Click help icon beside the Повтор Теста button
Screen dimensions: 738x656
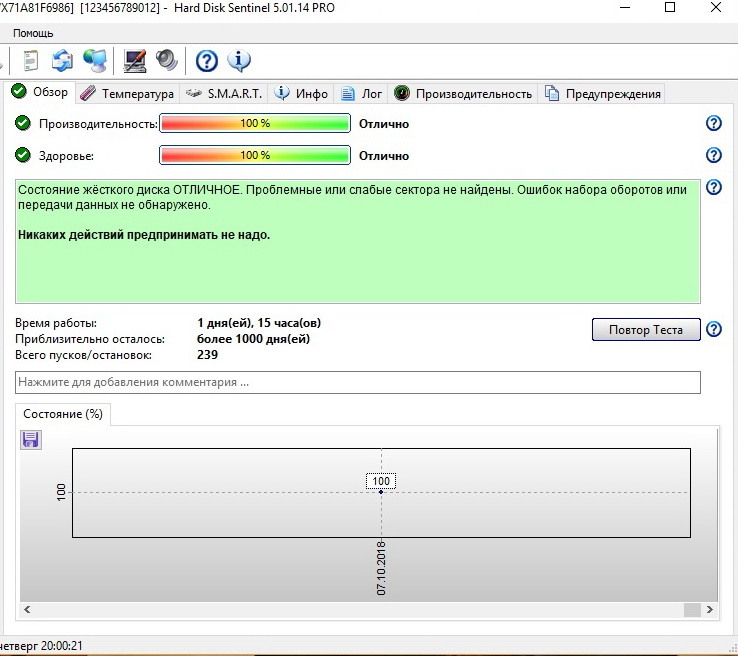pos(714,329)
